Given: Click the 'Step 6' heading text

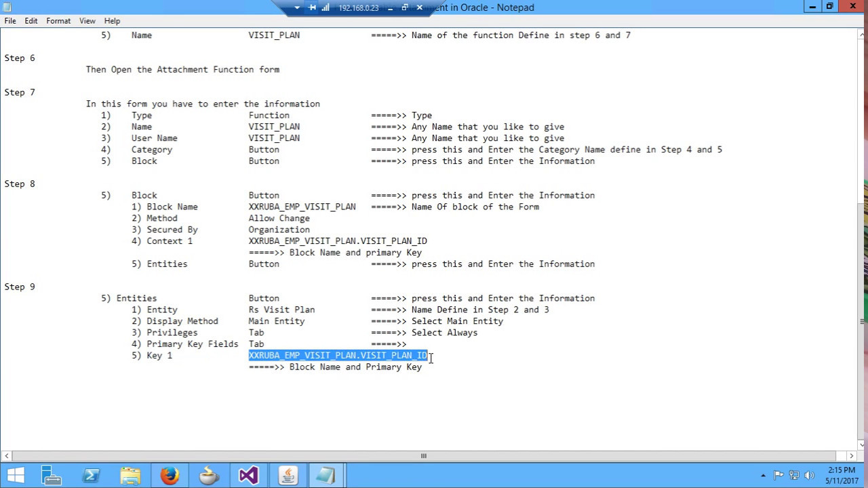Looking at the screenshot, I should click(20, 58).
